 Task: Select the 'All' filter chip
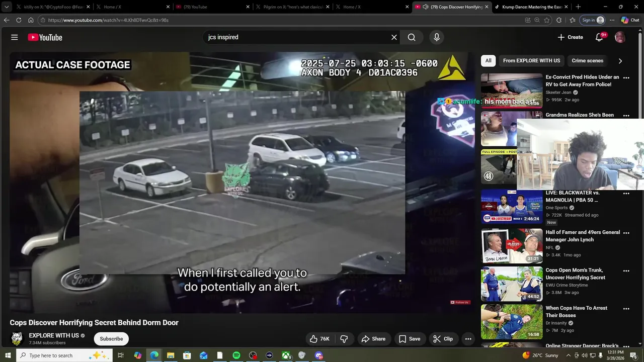(488, 61)
